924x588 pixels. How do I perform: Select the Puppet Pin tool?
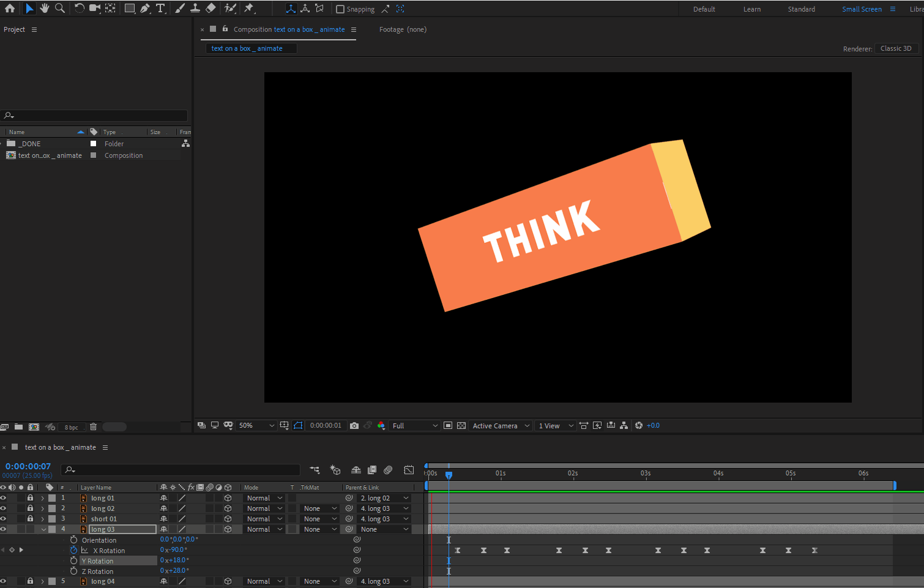click(249, 9)
